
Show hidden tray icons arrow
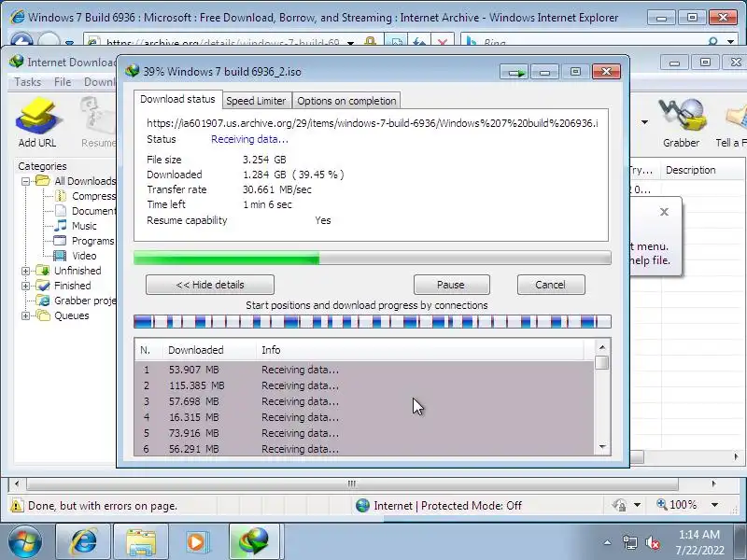[x=608, y=542]
